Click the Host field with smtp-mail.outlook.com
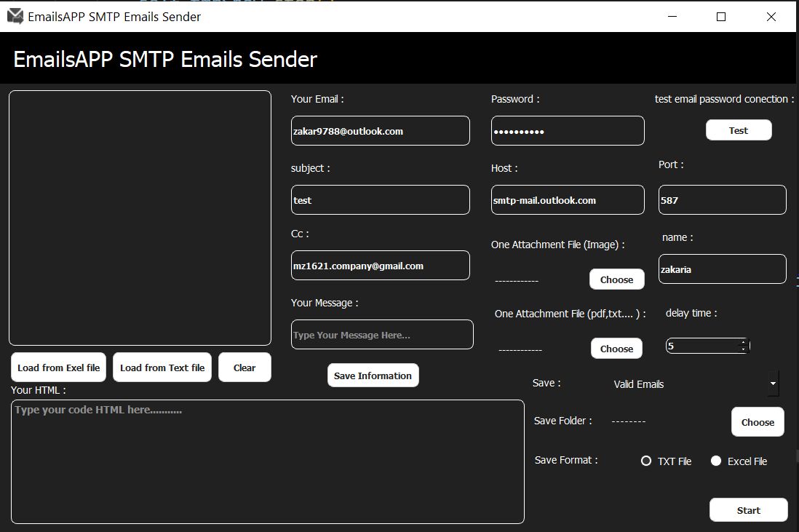The height and width of the screenshot is (532, 799). click(568, 199)
